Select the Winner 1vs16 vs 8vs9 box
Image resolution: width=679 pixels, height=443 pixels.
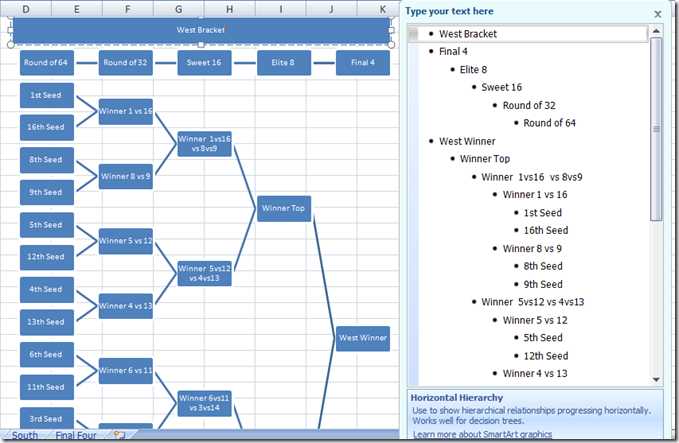tap(204, 144)
